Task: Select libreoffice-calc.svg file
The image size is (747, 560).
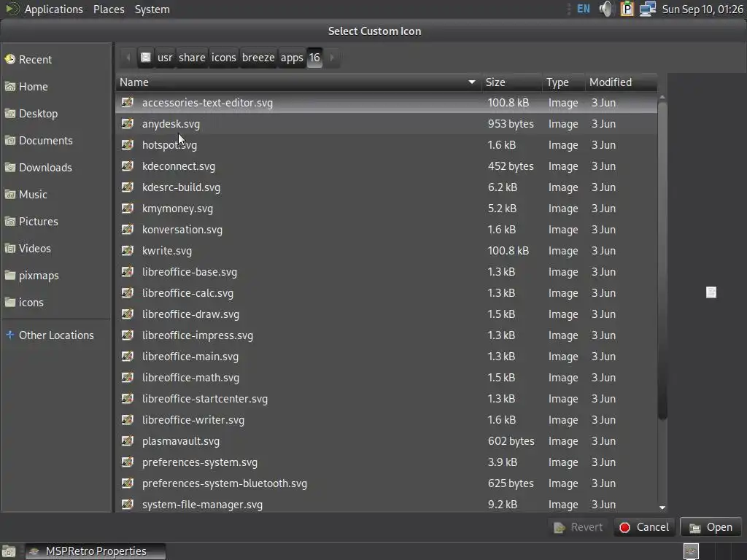Action: point(387,293)
